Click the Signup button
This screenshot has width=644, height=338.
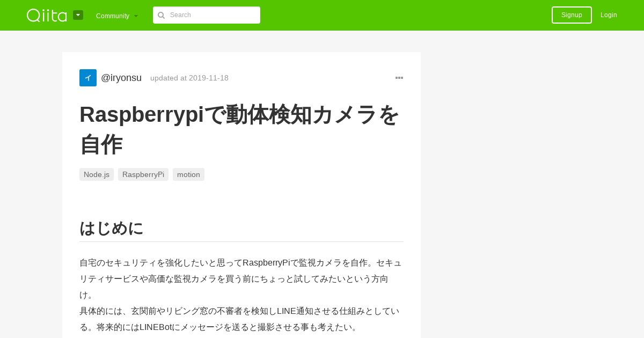point(572,15)
